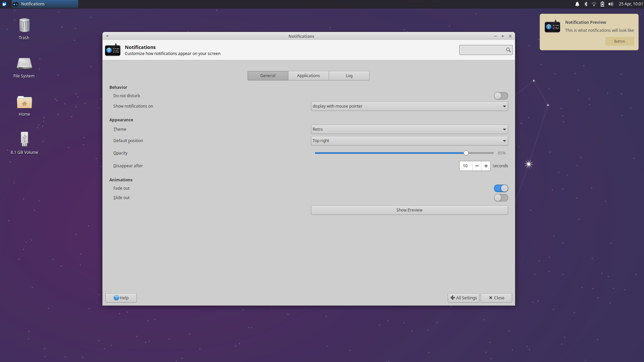Click the Notifications taskbar window button
The width and height of the screenshot is (644, 362).
45,4
